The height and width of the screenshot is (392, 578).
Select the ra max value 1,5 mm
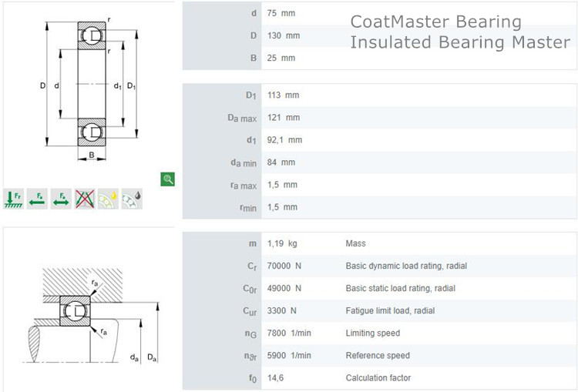pyautogui.click(x=282, y=185)
